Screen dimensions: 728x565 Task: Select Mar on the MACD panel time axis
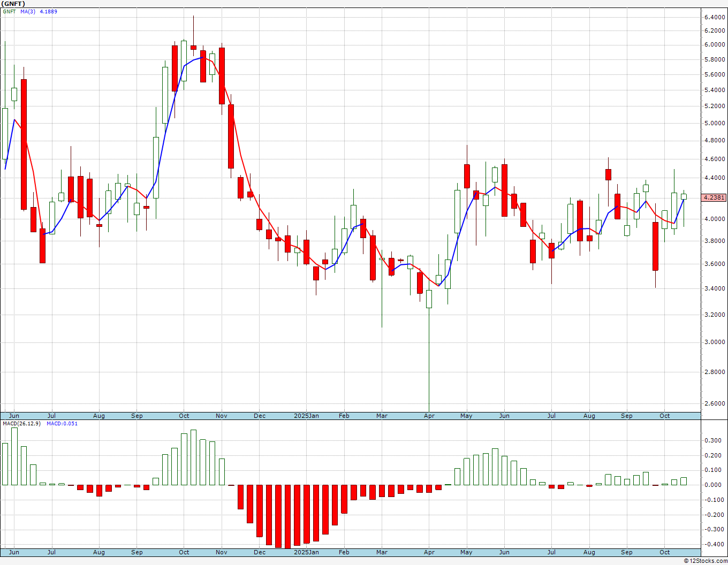[x=382, y=552]
